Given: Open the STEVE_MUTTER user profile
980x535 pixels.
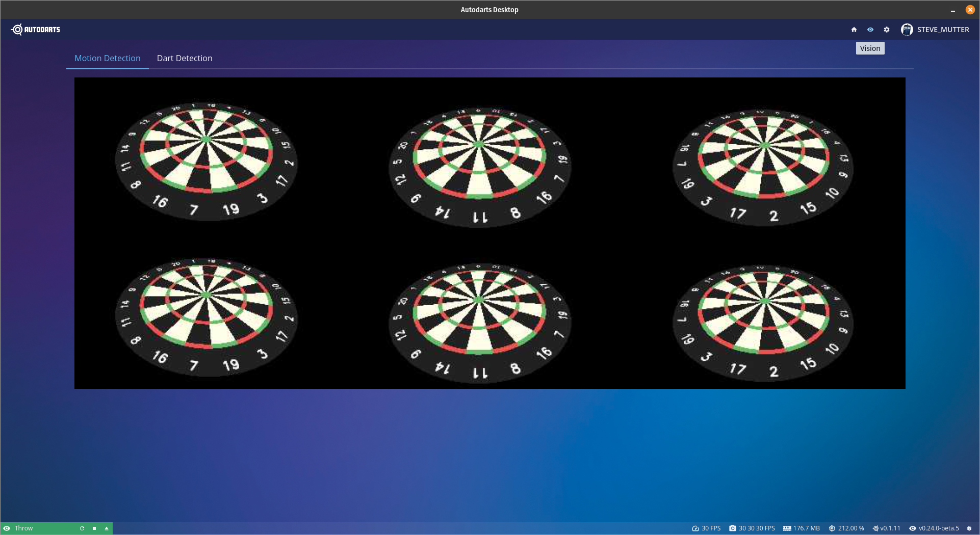Looking at the screenshot, I should (x=943, y=30).
